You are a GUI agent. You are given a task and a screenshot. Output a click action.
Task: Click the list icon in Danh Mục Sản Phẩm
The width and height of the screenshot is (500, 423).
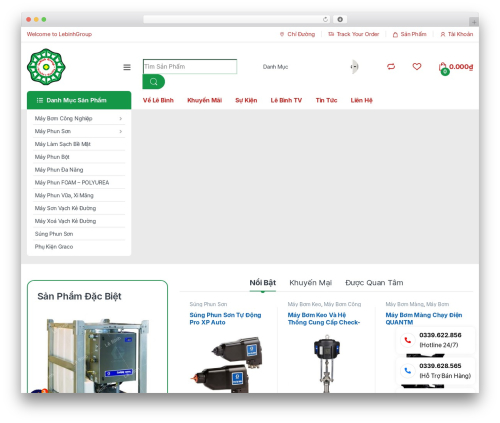coord(40,100)
